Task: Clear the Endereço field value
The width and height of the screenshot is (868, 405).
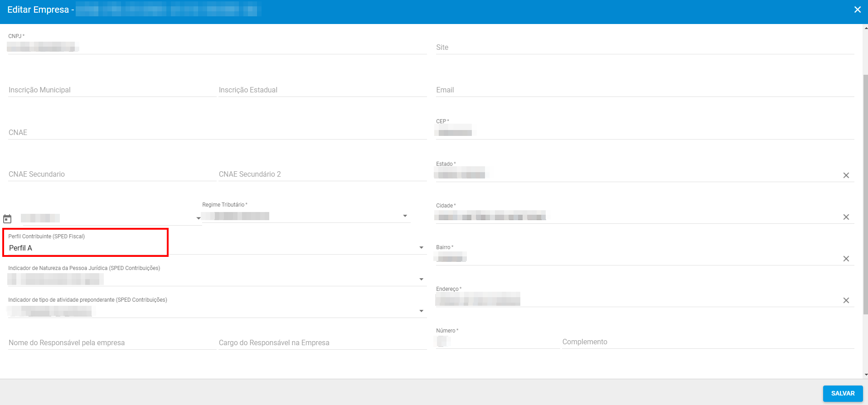Action: point(846,300)
